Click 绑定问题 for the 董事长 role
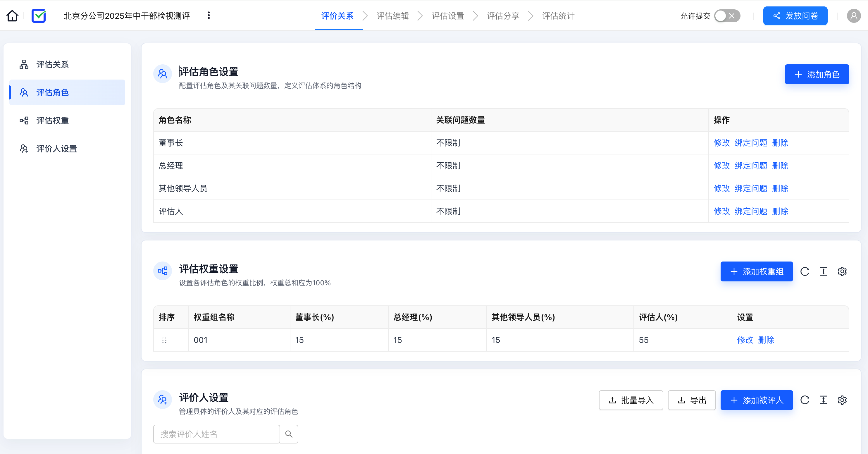Viewport: 868px width, 454px height. click(751, 143)
